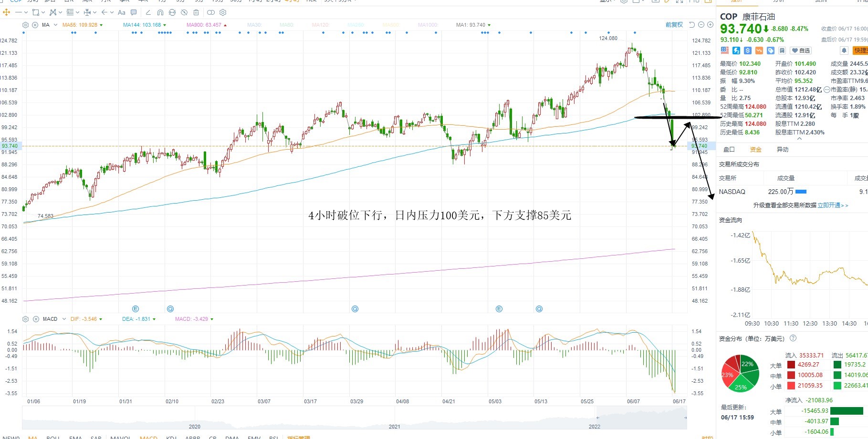Click the orange chart trend icon
This screenshot has width=868, height=439.
[x=759, y=51]
